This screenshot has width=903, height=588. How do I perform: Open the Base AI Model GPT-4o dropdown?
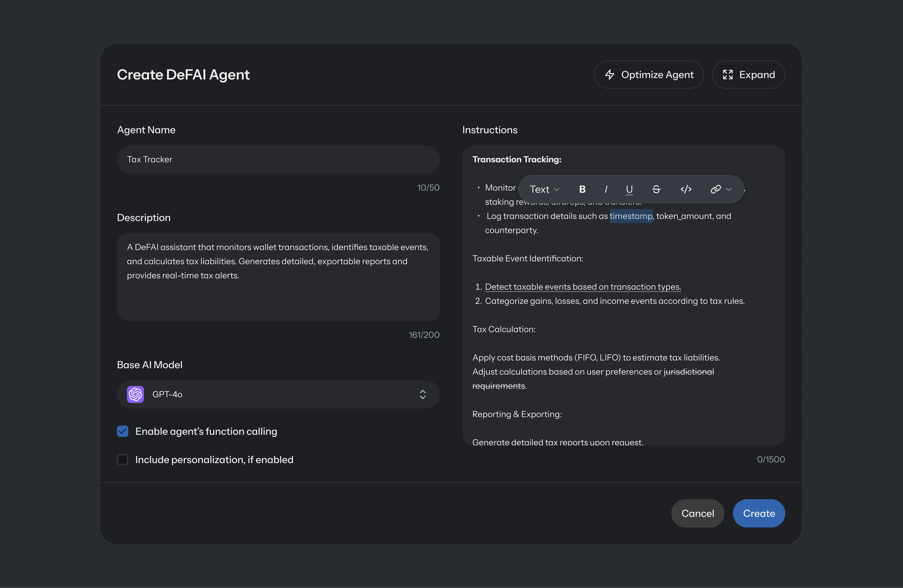pyautogui.click(x=278, y=394)
